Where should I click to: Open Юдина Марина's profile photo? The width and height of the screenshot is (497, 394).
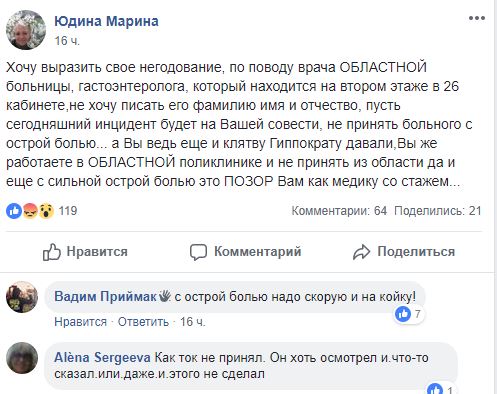[26, 30]
